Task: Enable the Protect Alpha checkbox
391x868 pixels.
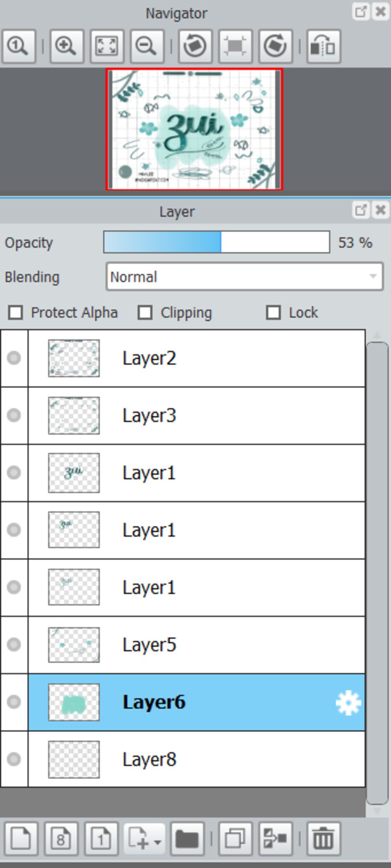Action: coord(16,312)
